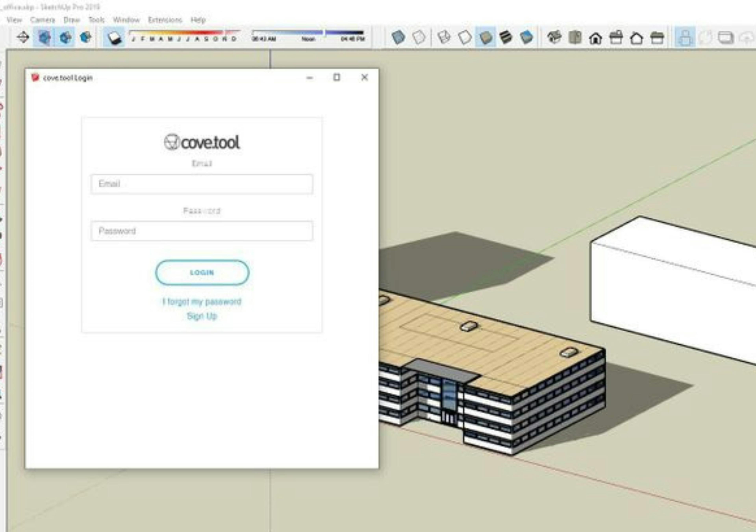Image resolution: width=756 pixels, height=532 pixels.
Task: Set camera to Top view
Action: pyautogui.click(x=575, y=38)
